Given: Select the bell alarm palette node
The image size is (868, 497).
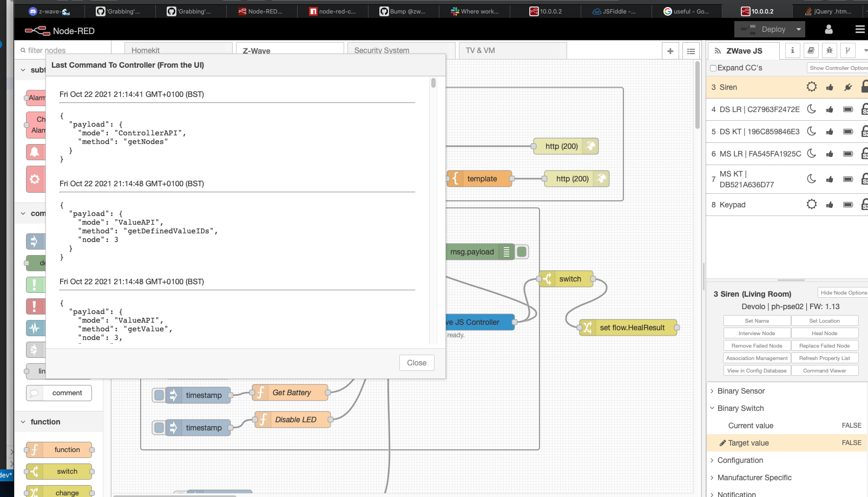Looking at the screenshot, I should 36,152.
